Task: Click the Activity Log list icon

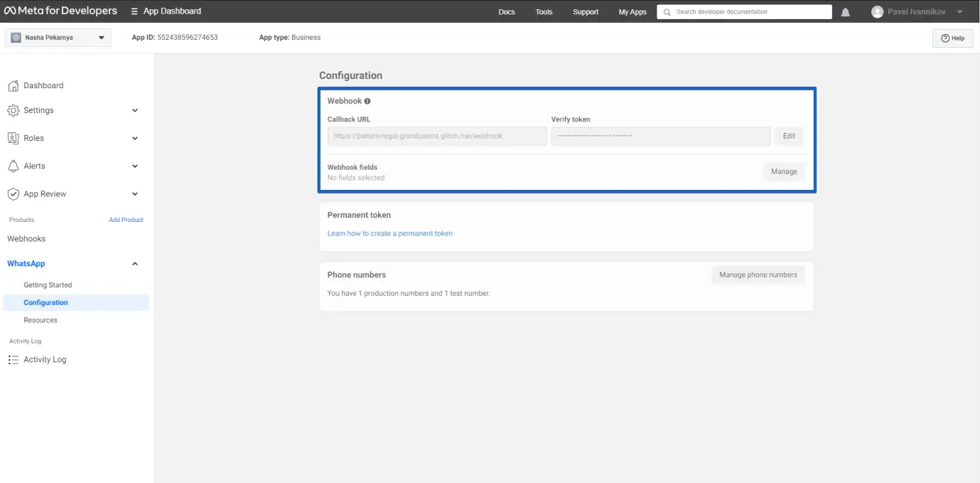Action: 13,360
